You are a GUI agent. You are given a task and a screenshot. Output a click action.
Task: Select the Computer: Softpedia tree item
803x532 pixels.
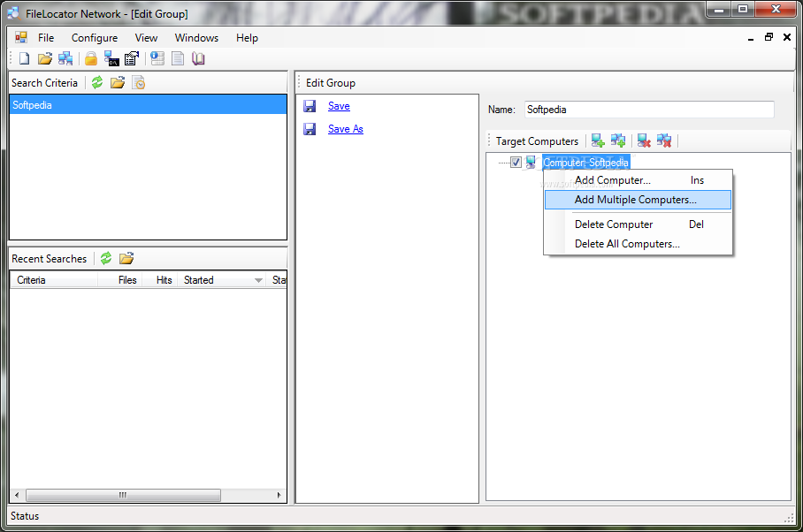(x=585, y=162)
